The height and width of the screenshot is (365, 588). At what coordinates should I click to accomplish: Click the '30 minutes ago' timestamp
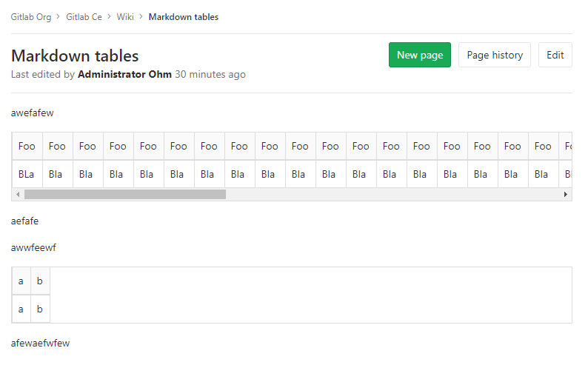coord(210,75)
